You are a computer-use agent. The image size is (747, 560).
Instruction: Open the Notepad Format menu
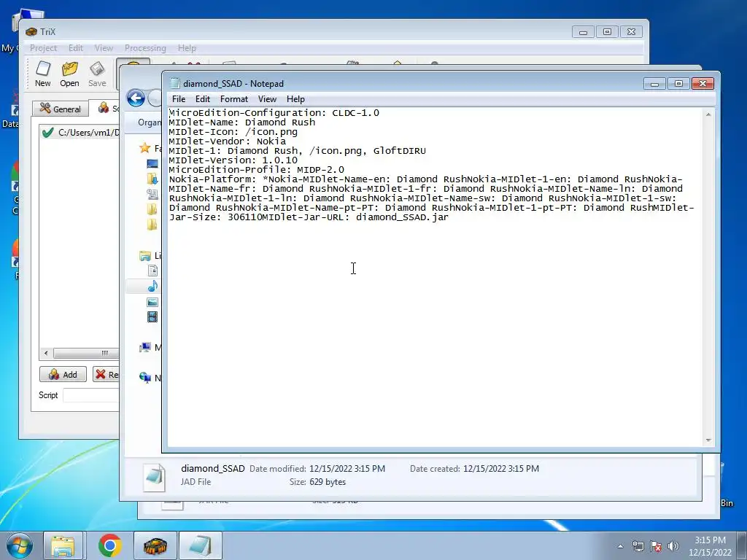click(234, 99)
